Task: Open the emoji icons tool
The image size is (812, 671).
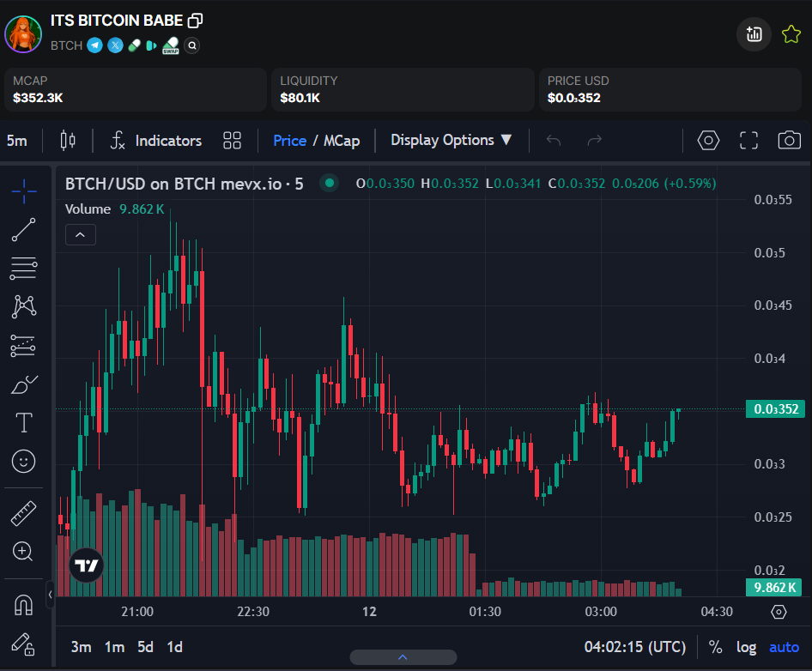Action: click(x=24, y=462)
